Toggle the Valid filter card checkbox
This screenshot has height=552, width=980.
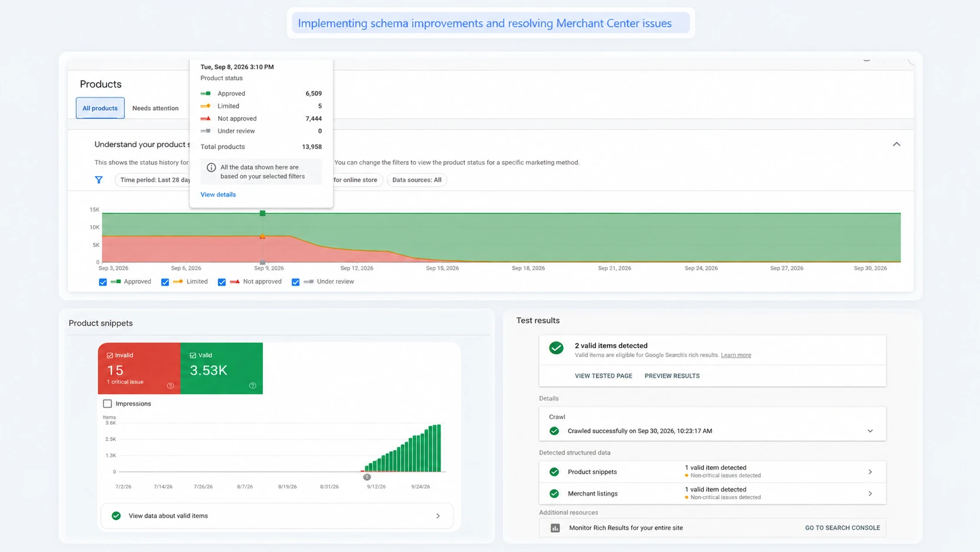click(x=193, y=355)
